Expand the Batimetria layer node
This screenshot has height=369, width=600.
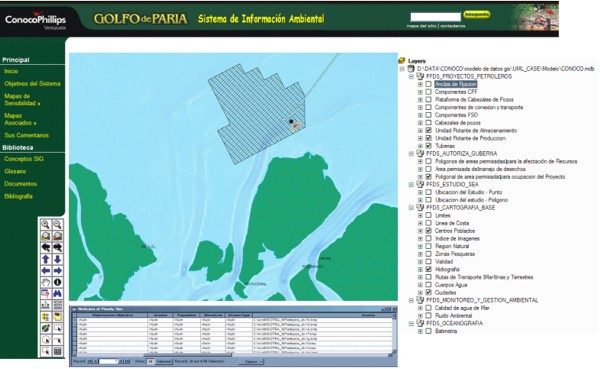[420, 331]
